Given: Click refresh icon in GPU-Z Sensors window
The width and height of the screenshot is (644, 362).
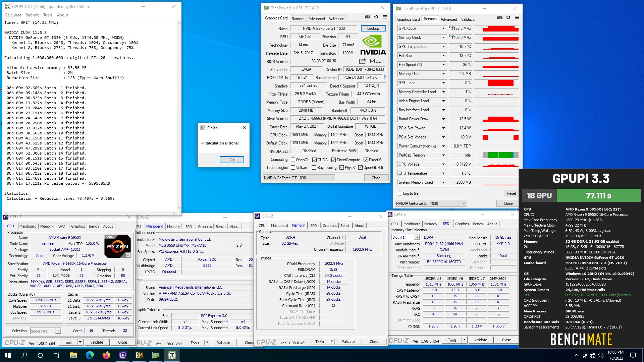Looking at the screenshot, I should (x=508, y=18).
